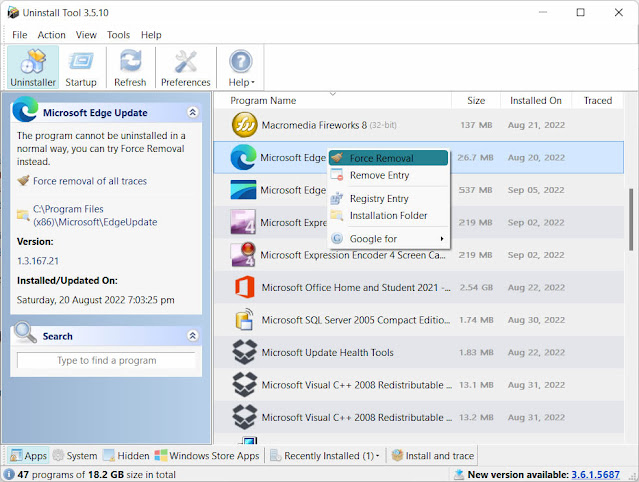Click the broom icon beside Force removal link

coord(24,180)
